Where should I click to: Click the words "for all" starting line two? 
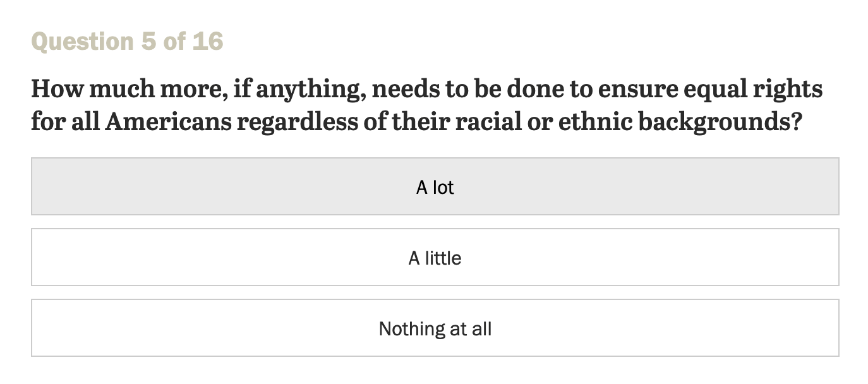click(x=64, y=121)
